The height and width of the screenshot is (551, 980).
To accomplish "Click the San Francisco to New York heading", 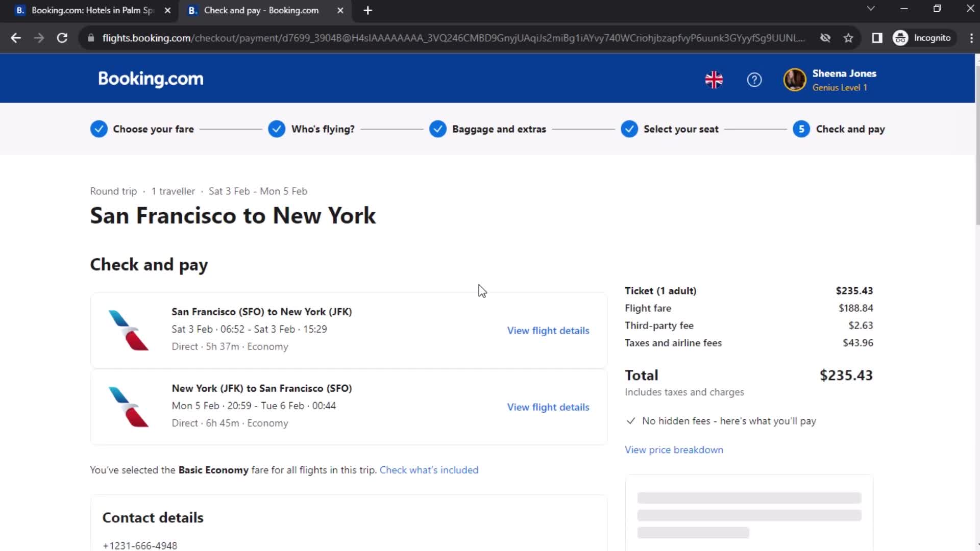I will (233, 215).
